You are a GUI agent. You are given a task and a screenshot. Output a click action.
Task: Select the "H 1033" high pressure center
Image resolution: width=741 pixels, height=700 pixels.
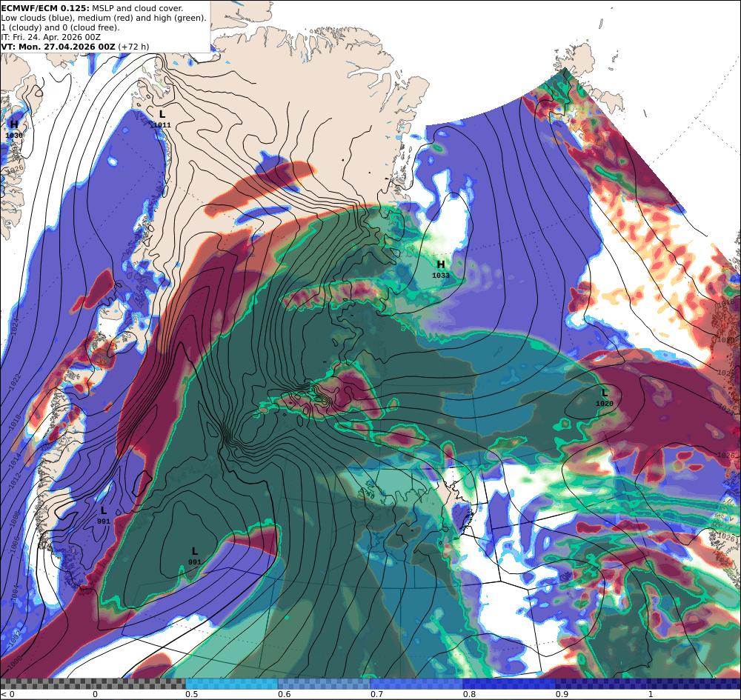pyautogui.click(x=440, y=269)
